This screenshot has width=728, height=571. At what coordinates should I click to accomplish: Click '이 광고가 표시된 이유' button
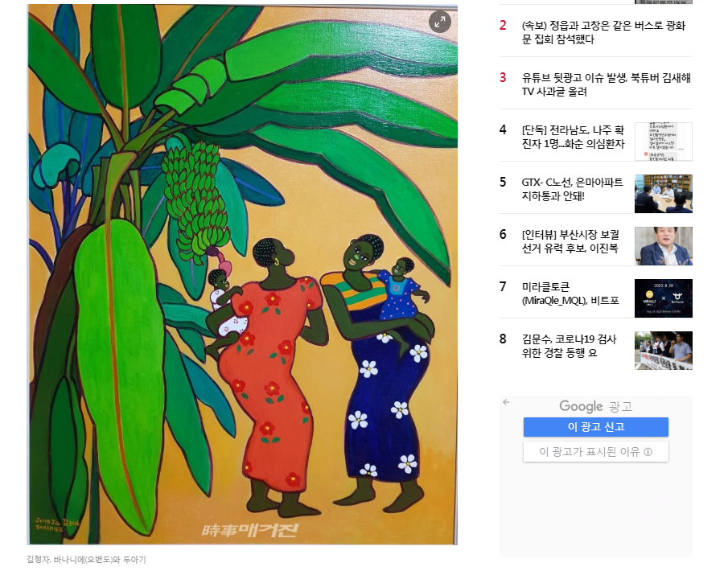(596, 452)
